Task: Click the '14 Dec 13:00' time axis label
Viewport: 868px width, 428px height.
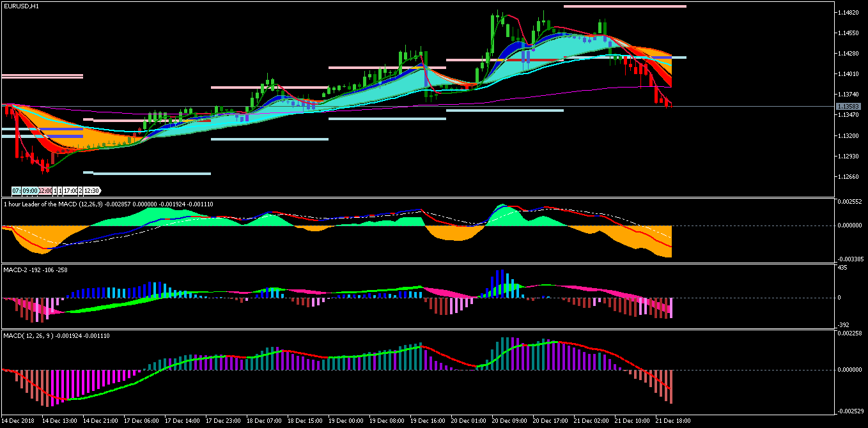Action: pyautogui.click(x=59, y=422)
